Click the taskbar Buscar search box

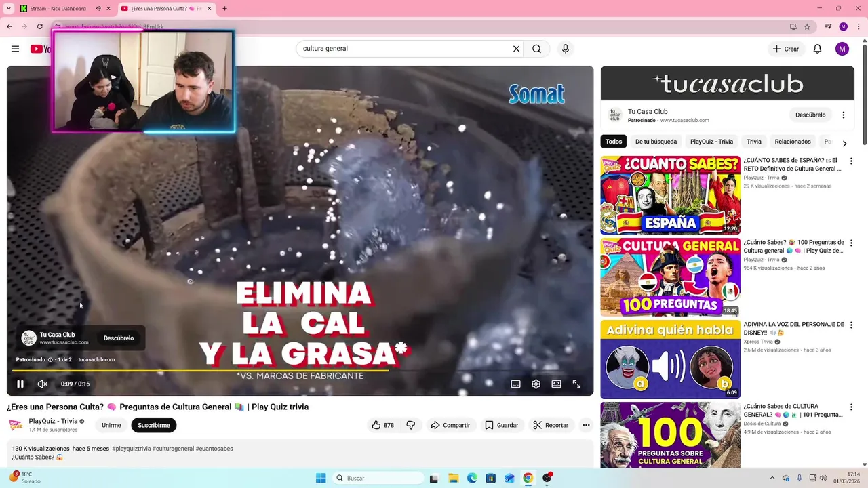click(x=379, y=478)
